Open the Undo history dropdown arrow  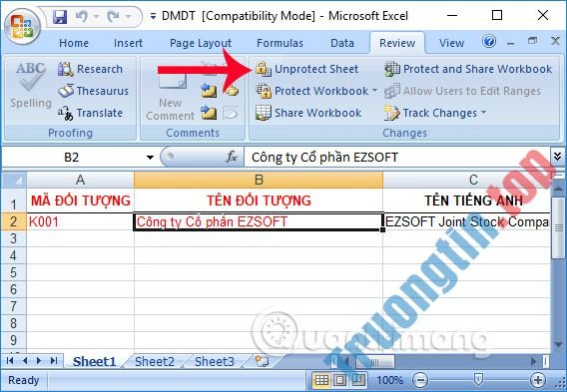[96, 17]
